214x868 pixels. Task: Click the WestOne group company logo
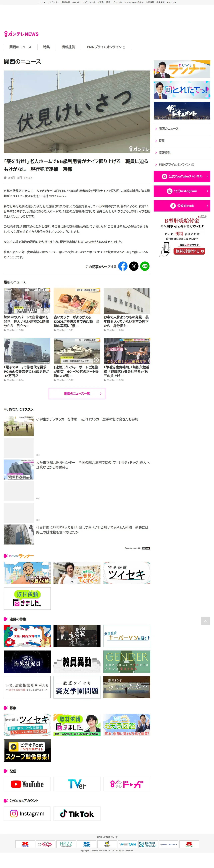click(x=127, y=844)
